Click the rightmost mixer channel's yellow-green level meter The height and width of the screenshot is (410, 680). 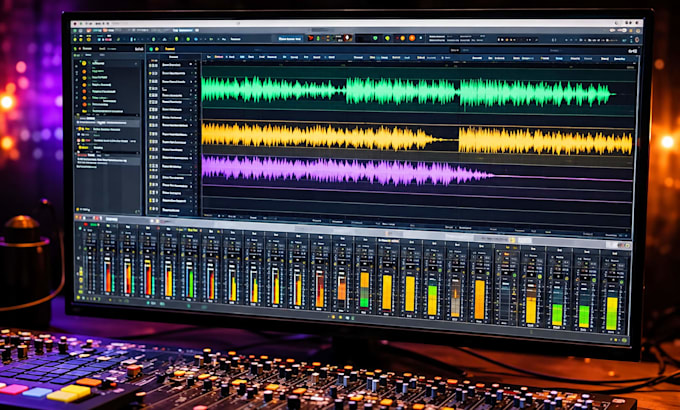coord(612,313)
